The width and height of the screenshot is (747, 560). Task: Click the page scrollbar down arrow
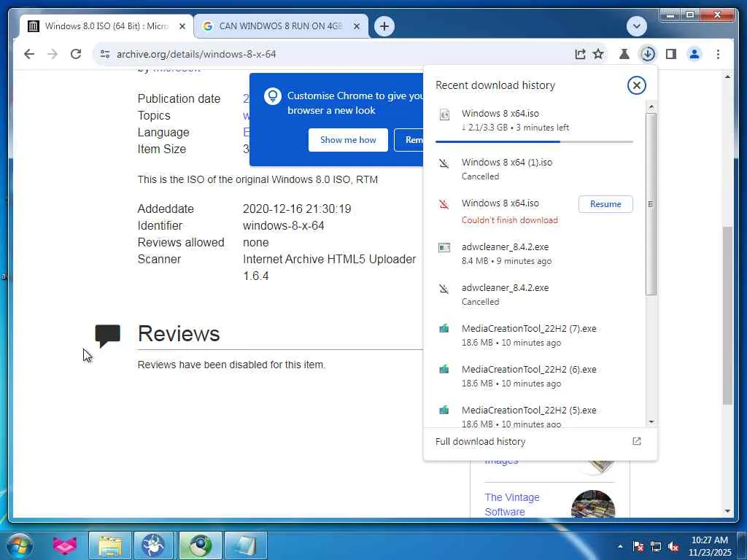point(727,511)
